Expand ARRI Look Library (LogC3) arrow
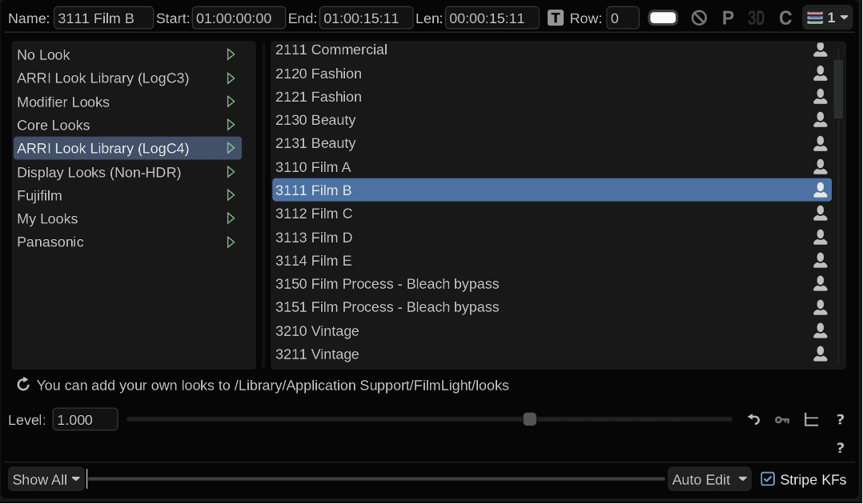 point(231,78)
